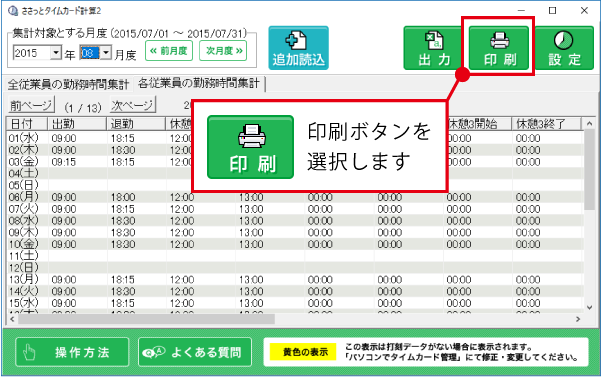Click 13:00 cell in 07(火) row
601x377 pixels.
[x=270, y=209]
